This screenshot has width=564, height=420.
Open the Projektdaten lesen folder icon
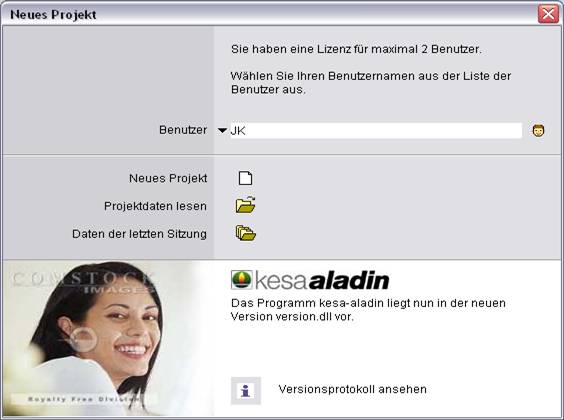coord(246,205)
